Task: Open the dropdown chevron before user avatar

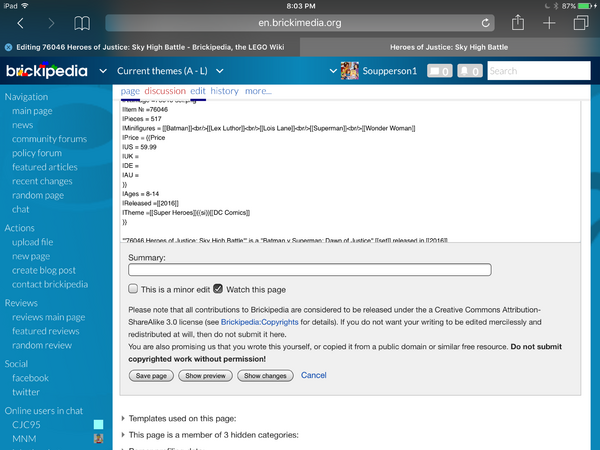Action: click(x=333, y=71)
